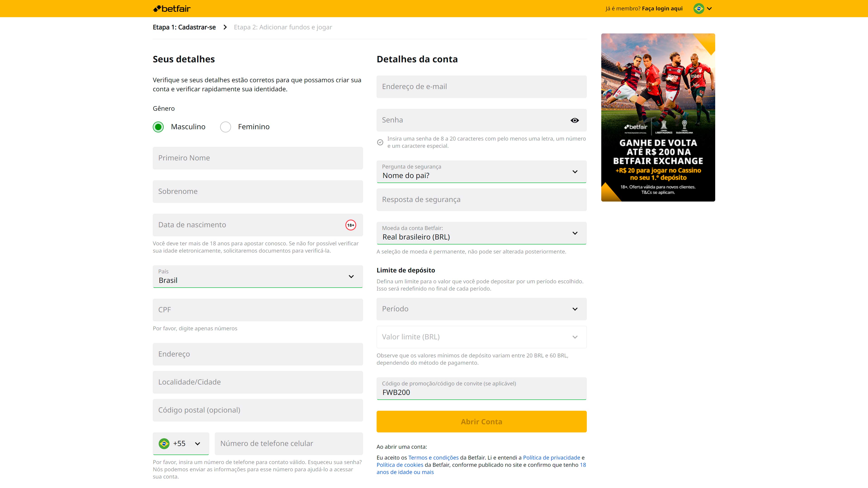Screen dimensions: 868x488
Task: Click the Abrir Conta button
Action: pos(481,422)
